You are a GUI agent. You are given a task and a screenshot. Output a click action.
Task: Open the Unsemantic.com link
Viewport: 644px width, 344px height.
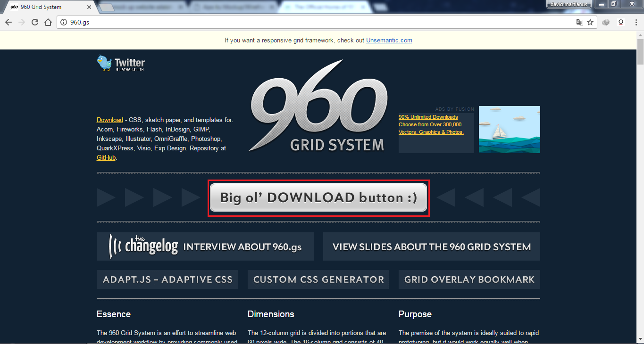click(x=389, y=40)
